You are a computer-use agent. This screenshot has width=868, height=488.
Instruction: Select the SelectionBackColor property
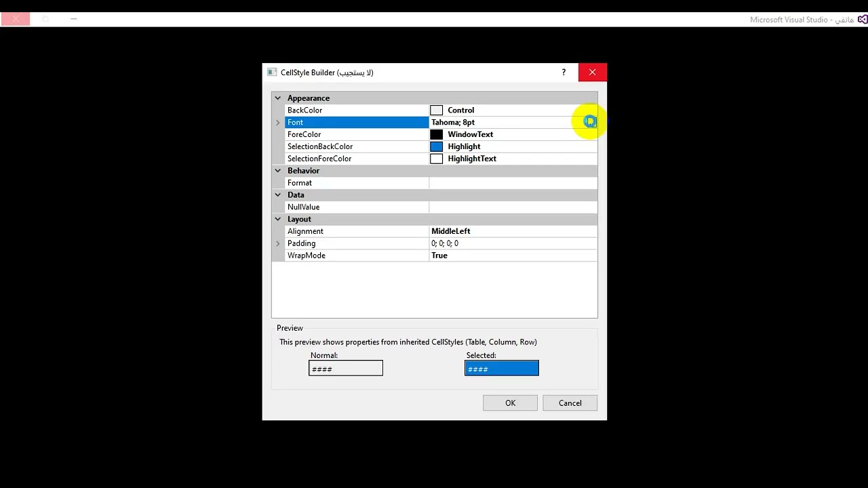[x=320, y=147]
